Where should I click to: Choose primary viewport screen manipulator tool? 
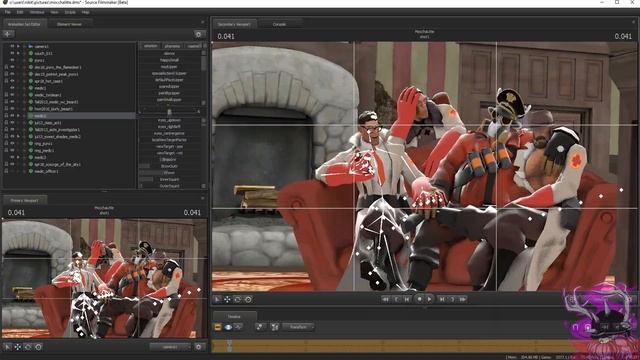coord(38,347)
